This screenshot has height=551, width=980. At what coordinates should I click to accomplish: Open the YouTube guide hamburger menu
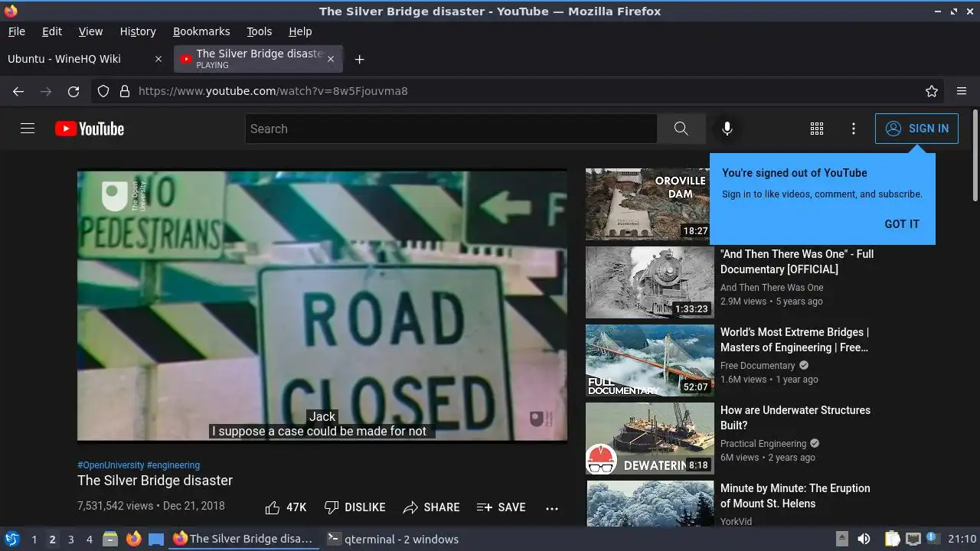click(28, 129)
